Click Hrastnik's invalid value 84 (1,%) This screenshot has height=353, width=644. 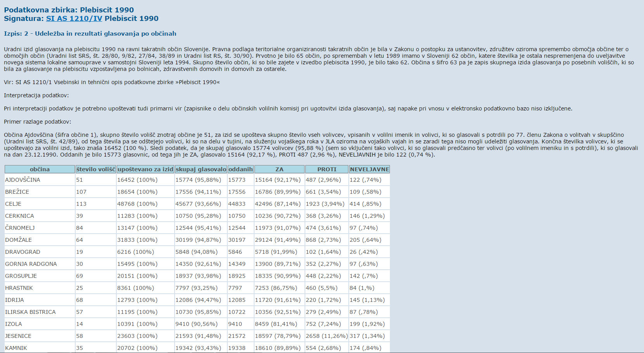362,288
